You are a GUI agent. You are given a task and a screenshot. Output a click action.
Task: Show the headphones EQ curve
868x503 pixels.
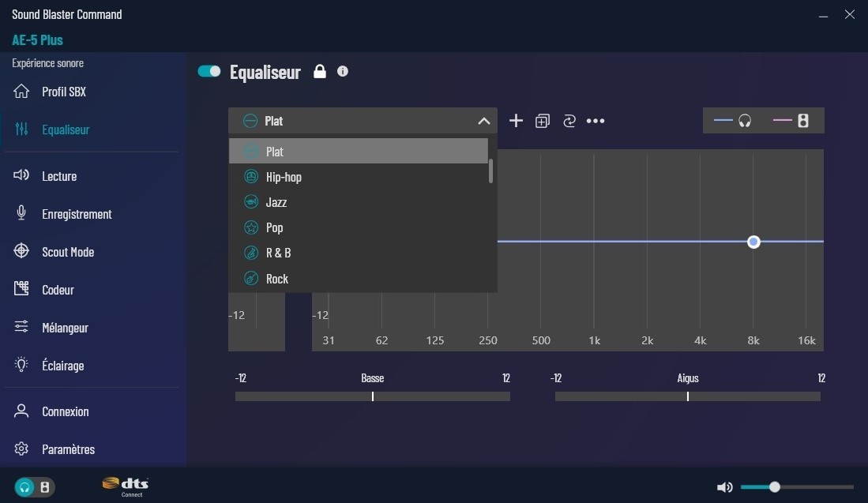click(733, 120)
